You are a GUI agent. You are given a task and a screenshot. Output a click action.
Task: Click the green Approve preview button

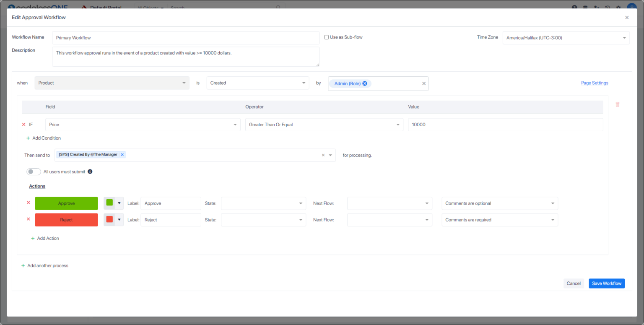(x=66, y=203)
